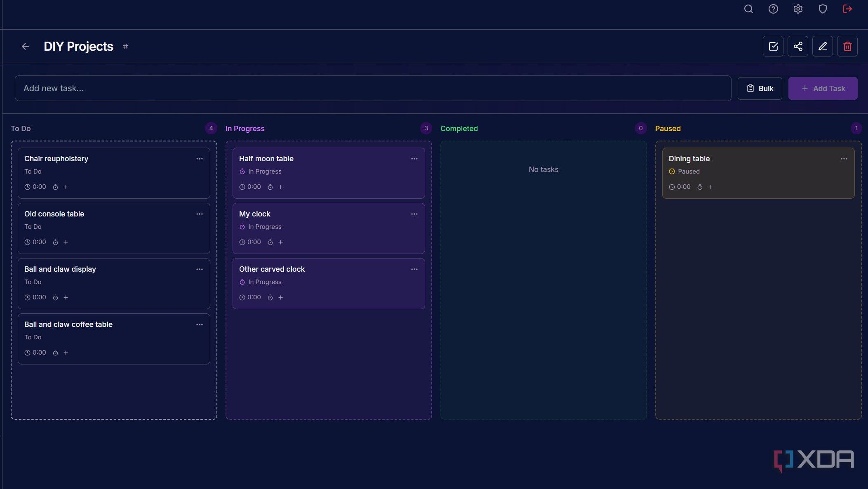Open the search icon in top bar
The width and height of the screenshot is (868, 489).
pos(748,9)
